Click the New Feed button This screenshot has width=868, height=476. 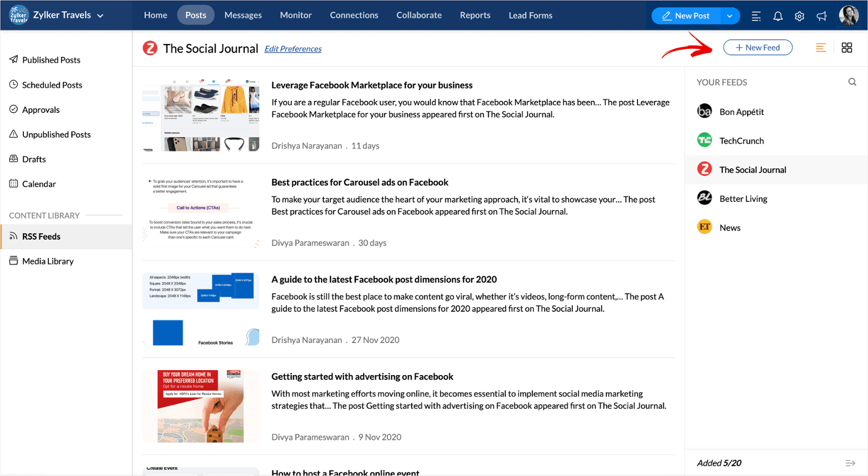758,48
